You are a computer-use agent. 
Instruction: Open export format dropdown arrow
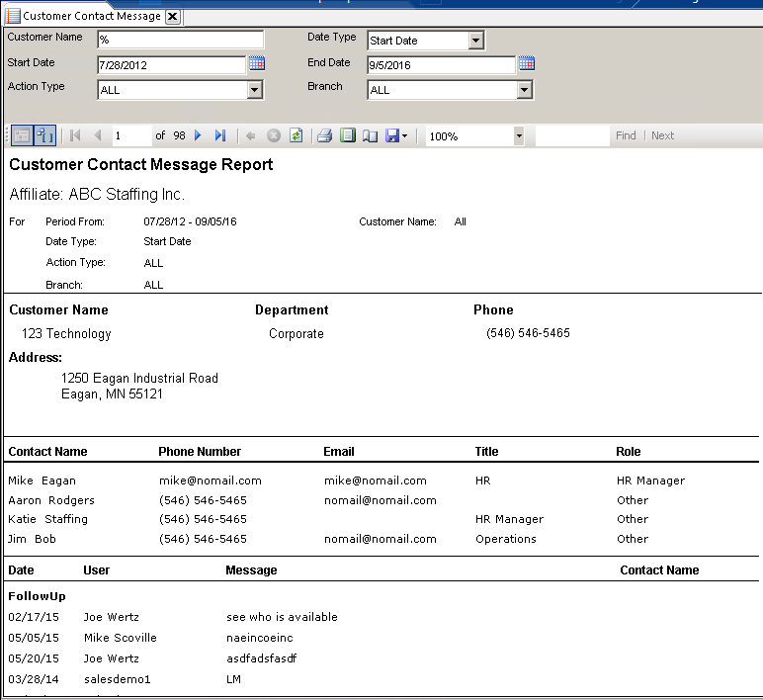coord(405,136)
